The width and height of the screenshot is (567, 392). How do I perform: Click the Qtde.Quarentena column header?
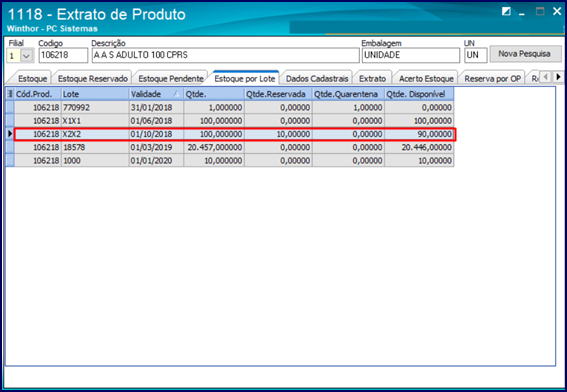tap(349, 94)
